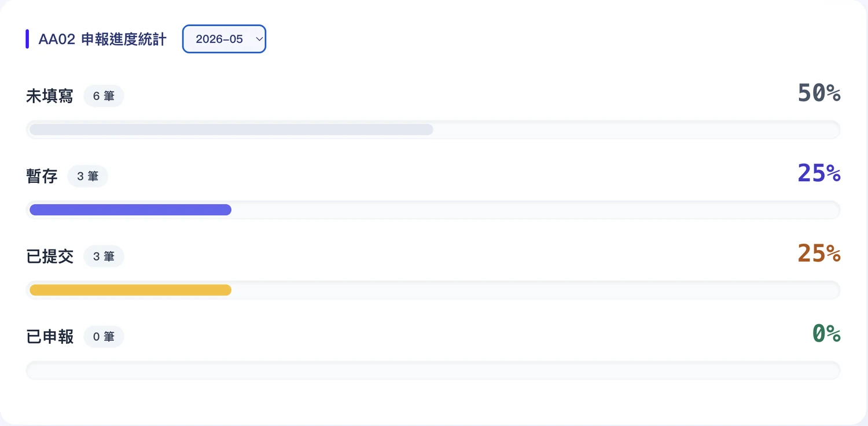Click the purple accent bar beside the title
This screenshot has height=426, width=868.
point(27,39)
